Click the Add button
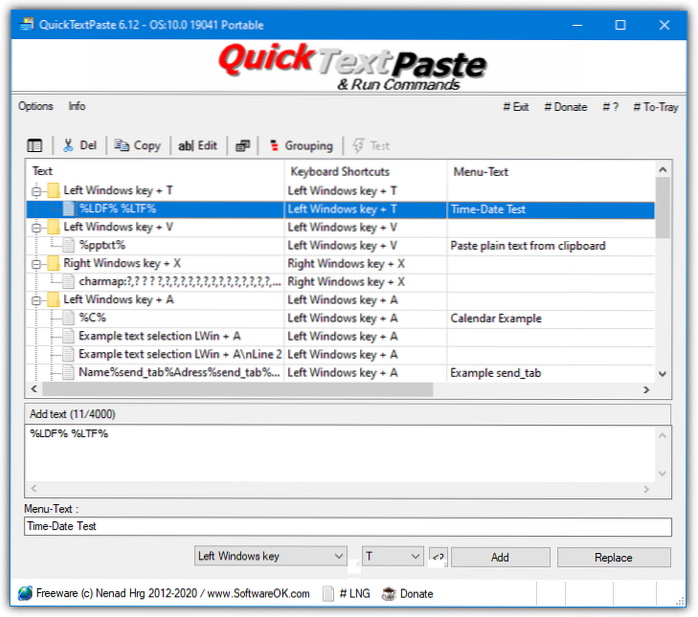 tap(499, 557)
